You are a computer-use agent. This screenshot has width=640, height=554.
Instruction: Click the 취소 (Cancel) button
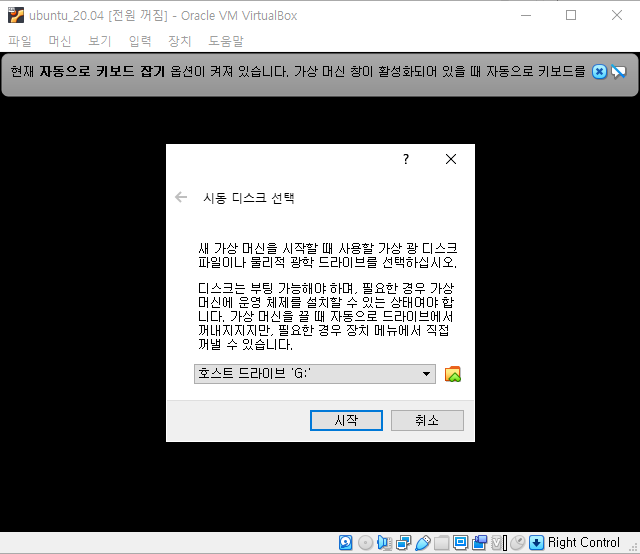pos(427,421)
